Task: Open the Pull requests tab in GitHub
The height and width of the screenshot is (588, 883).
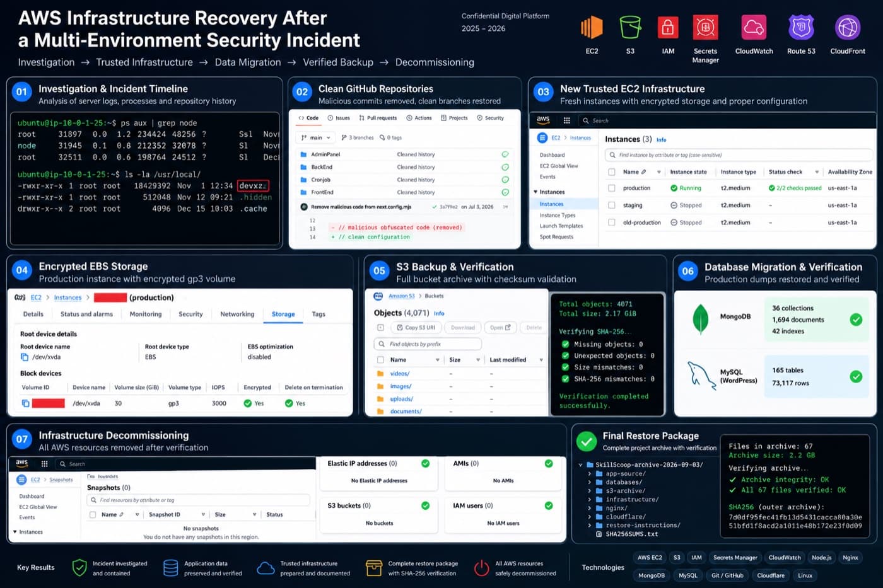Action: [x=378, y=118]
